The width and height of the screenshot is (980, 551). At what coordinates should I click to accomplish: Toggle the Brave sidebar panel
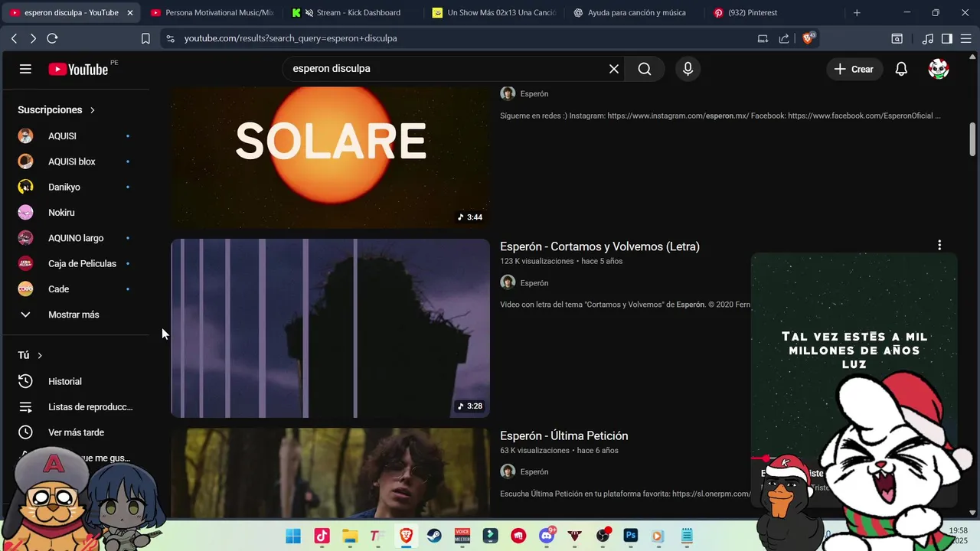pos(947,38)
